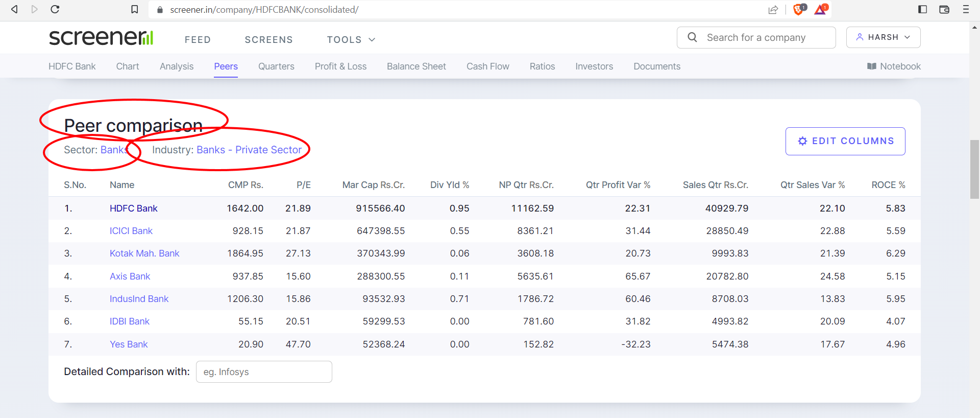The image size is (980, 418).
Task: Click the padlock site security icon
Action: [160, 10]
